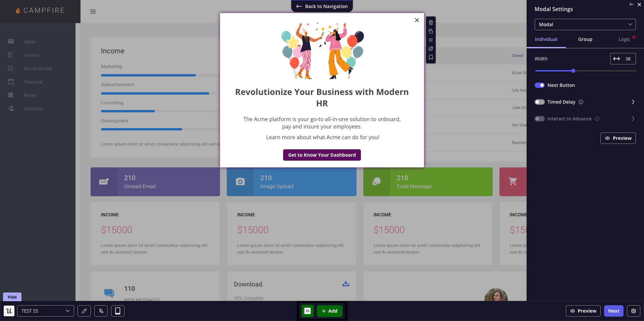Click the shopping cart icon on the red card
This screenshot has height=321, width=644.
point(513,181)
